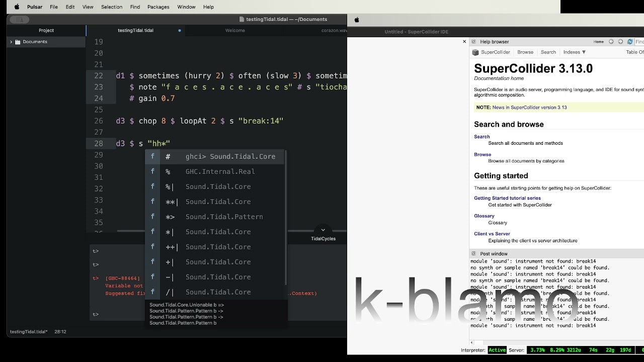Choose the ++| autocomplete suggestion

pyautogui.click(x=215, y=247)
